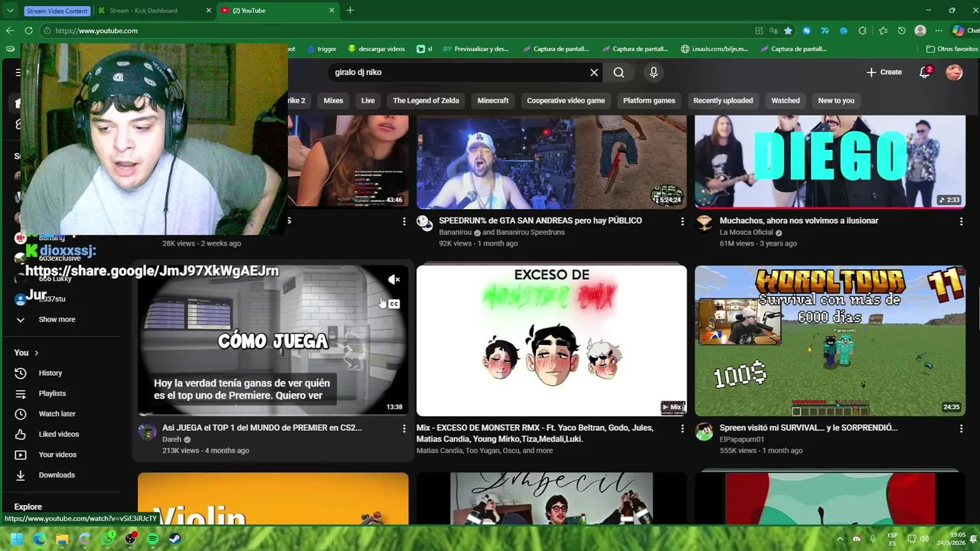Open descargar videos bookmark
The width and height of the screenshot is (980, 551).
376,49
